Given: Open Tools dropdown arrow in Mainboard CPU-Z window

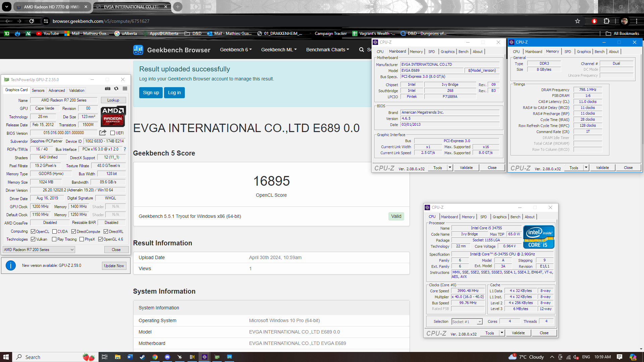Looking at the screenshot, I should 450,168.
